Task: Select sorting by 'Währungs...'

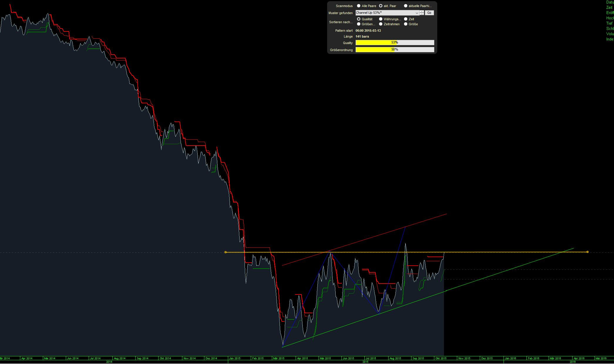Action: 381,19
